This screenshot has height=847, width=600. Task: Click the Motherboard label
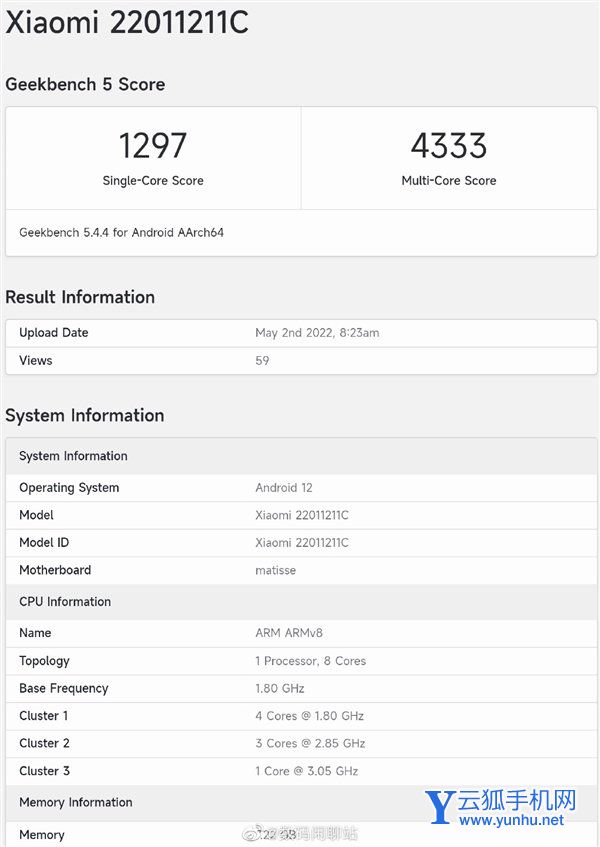click(55, 570)
